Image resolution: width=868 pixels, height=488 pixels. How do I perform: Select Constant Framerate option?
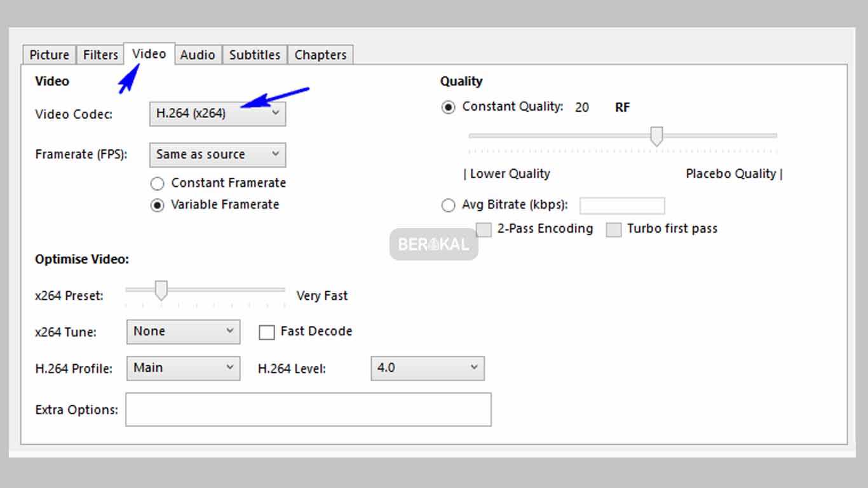point(157,183)
